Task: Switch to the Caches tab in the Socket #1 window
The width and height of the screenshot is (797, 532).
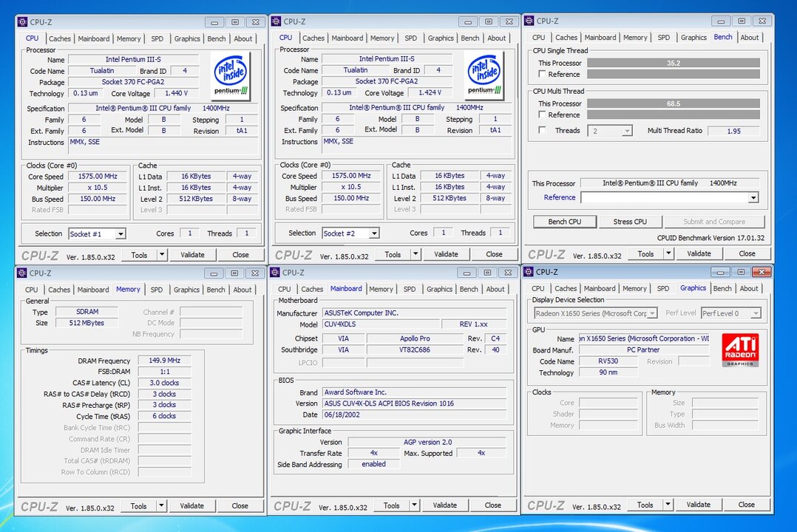Action: click(x=59, y=38)
